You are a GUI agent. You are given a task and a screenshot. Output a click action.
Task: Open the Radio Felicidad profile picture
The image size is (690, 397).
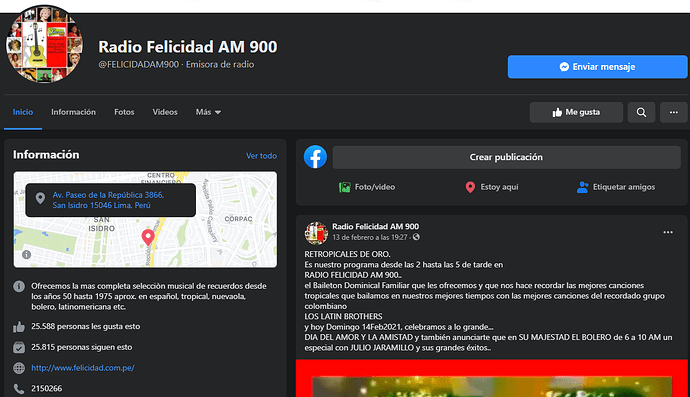pyautogui.click(x=44, y=44)
